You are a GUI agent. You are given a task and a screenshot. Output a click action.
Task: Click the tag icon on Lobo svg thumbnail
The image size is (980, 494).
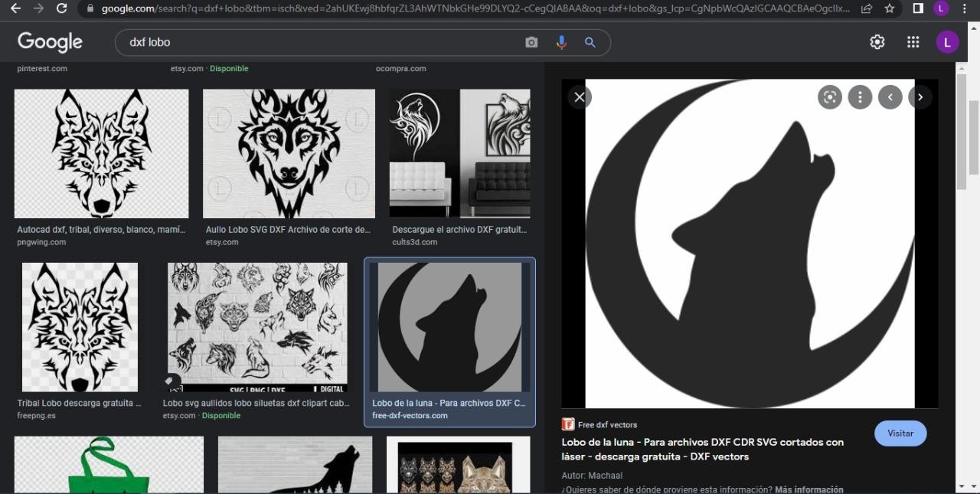pos(169,381)
